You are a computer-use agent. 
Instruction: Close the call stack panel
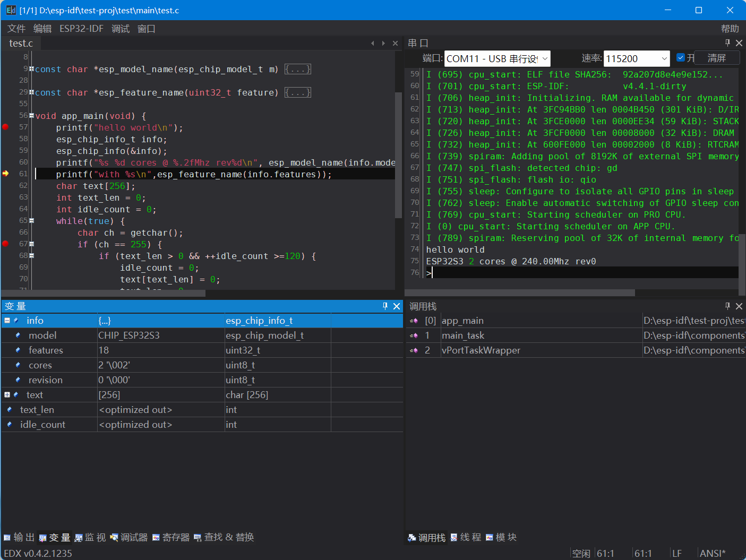pos(739,306)
